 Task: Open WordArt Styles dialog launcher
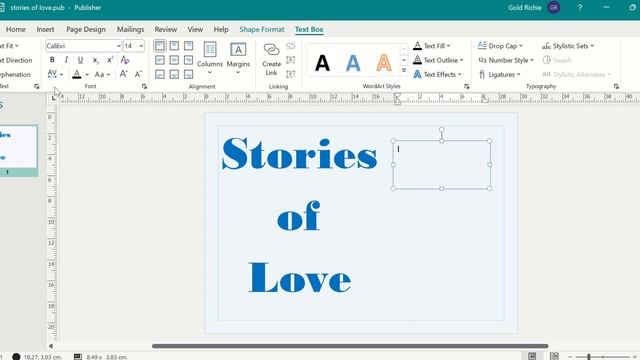[467, 87]
